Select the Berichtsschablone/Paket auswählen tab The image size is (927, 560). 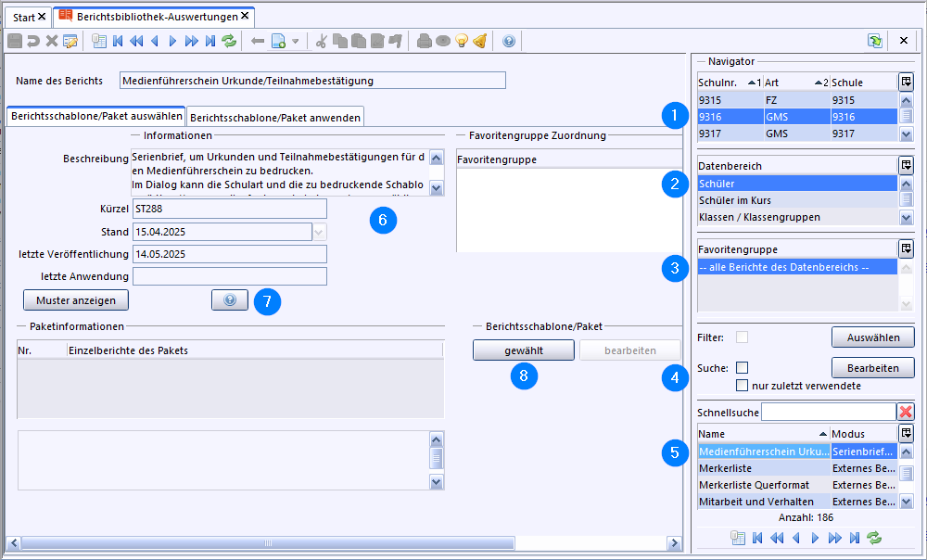(96, 116)
